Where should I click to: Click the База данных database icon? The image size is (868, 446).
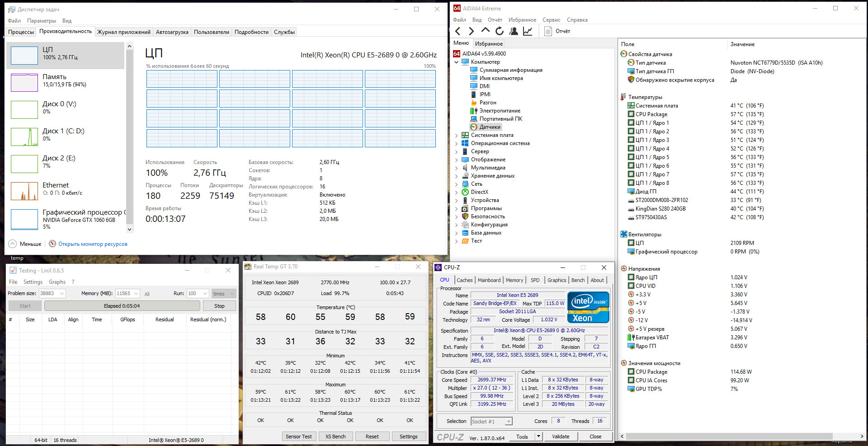(x=465, y=233)
